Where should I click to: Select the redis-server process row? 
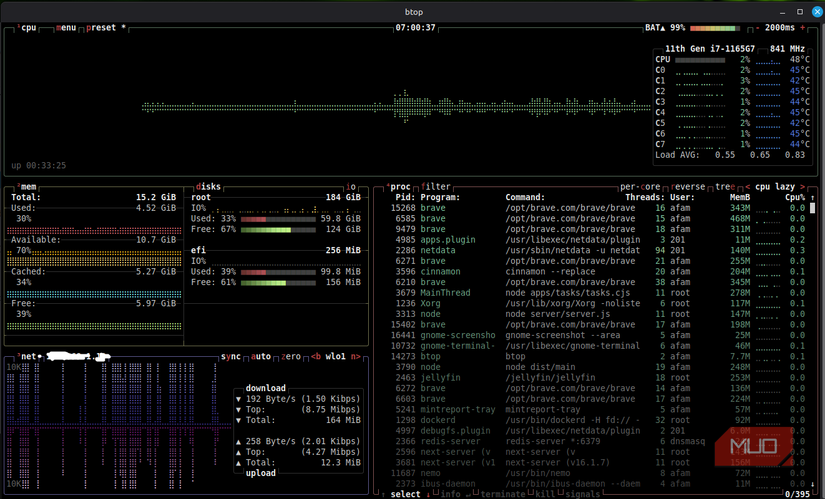point(597,441)
